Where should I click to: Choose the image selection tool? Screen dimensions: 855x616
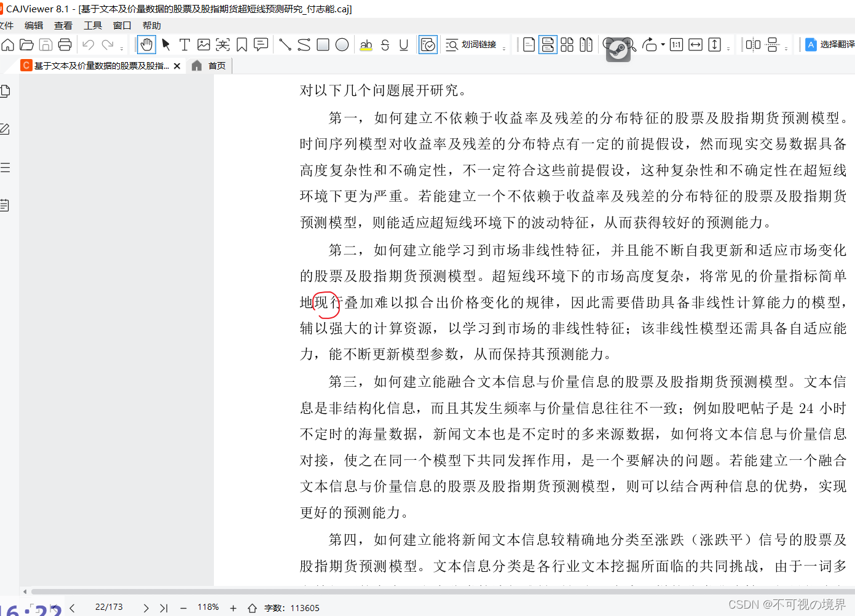(203, 45)
